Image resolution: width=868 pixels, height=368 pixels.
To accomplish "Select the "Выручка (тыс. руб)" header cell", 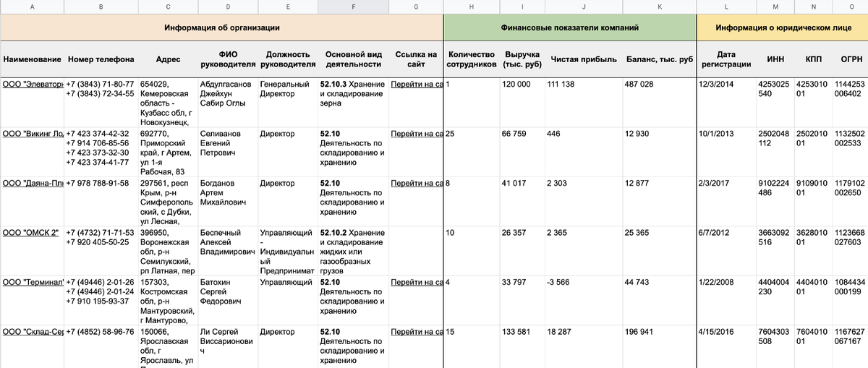I will [x=523, y=59].
